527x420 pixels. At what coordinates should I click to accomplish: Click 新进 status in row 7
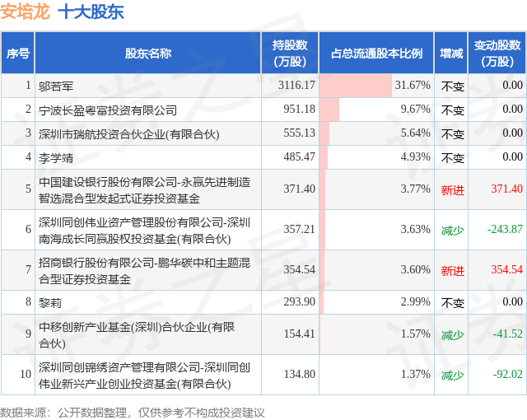pyautogui.click(x=452, y=271)
